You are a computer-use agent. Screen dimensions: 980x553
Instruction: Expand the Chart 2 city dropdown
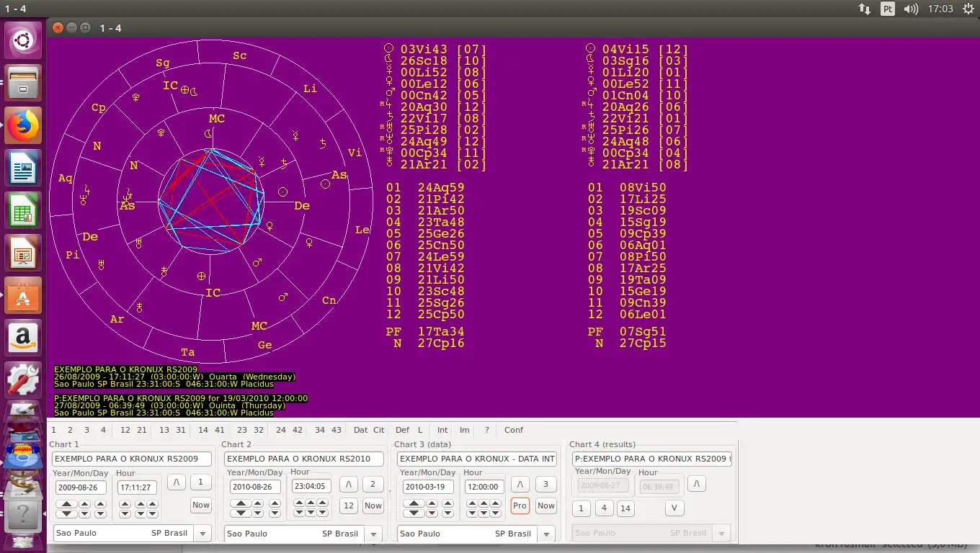click(373, 534)
